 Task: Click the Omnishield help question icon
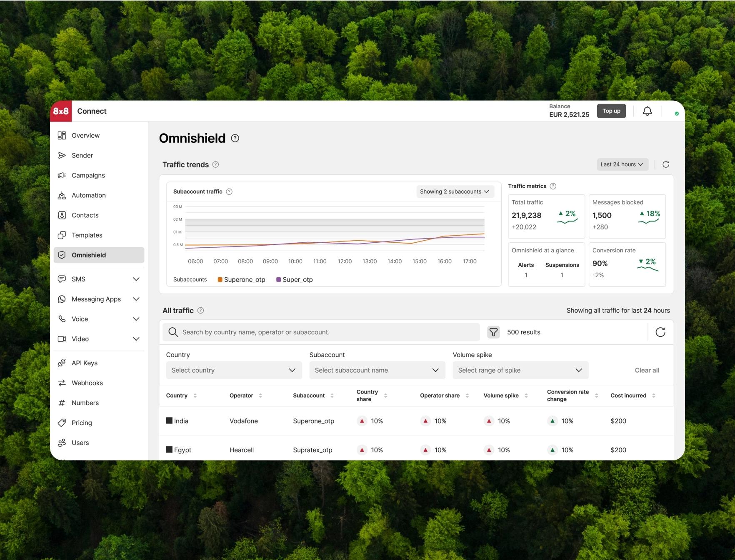[235, 138]
